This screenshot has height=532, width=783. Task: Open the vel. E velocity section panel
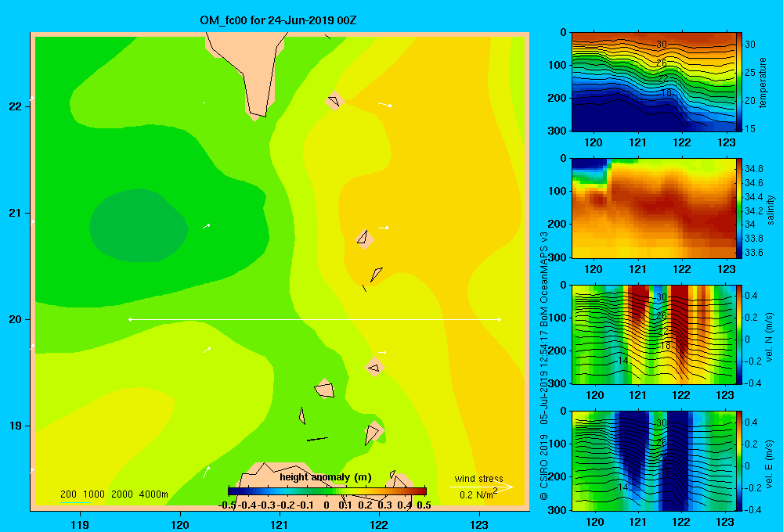654,461
